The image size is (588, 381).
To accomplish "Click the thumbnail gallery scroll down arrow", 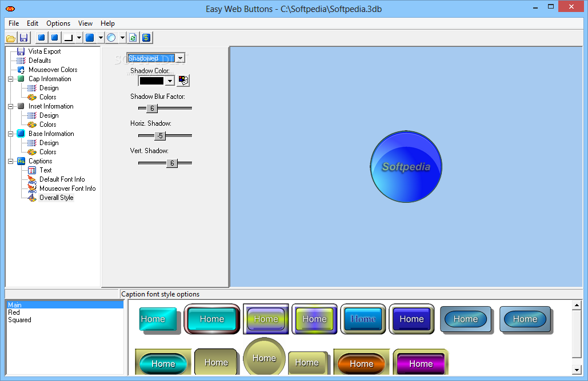I will click(577, 370).
